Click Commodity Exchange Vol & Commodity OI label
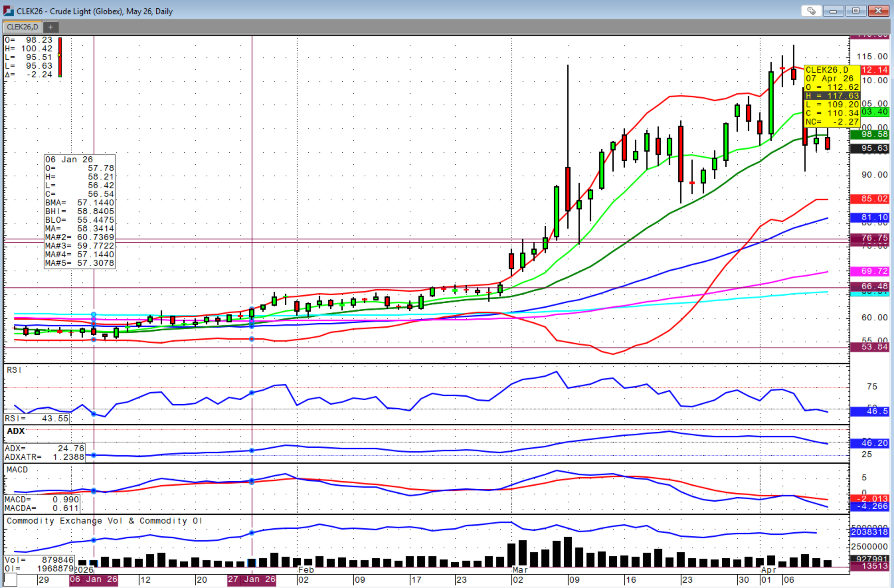Screen dimensions: 894x588 104,521
